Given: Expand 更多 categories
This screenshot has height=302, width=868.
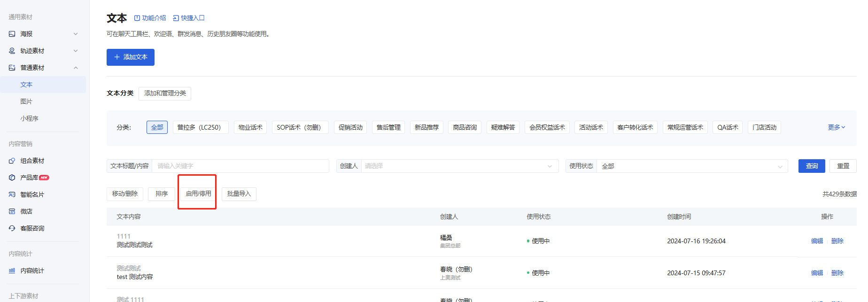Looking at the screenshot, I should pyautogui.click(x=837, y=127).
